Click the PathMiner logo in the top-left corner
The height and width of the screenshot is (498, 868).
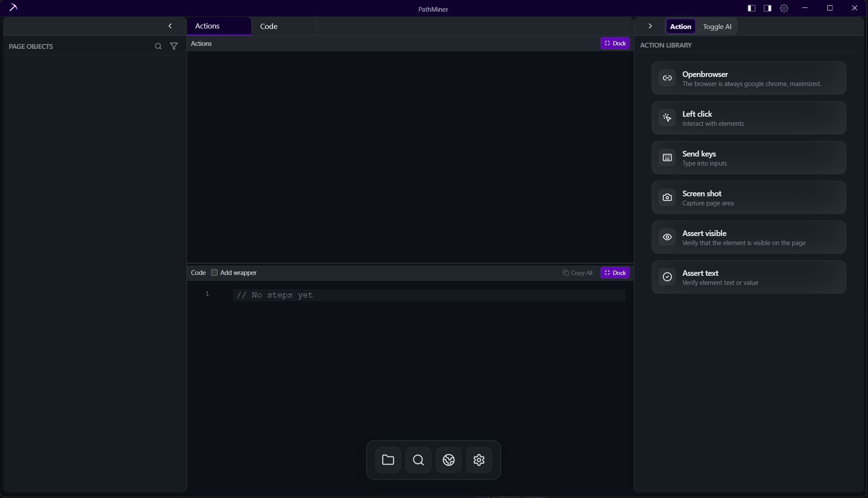pyautogui.click(x=13, y=7)
